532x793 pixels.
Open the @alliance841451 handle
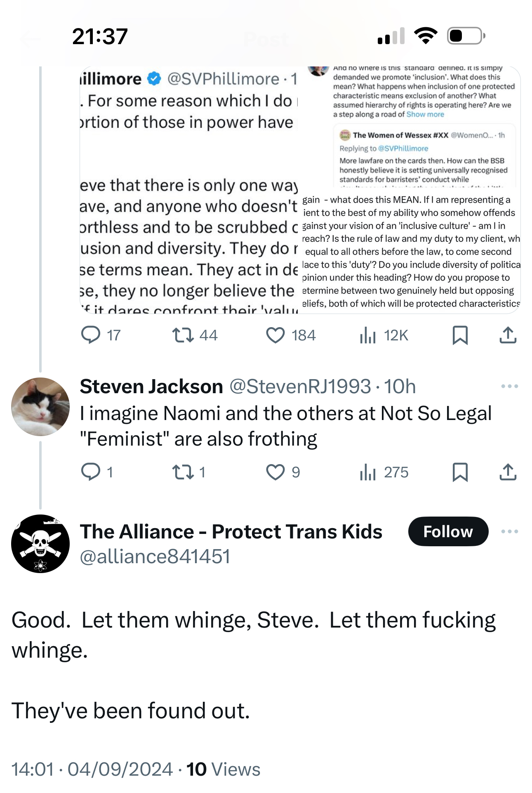tap(155, 557)
